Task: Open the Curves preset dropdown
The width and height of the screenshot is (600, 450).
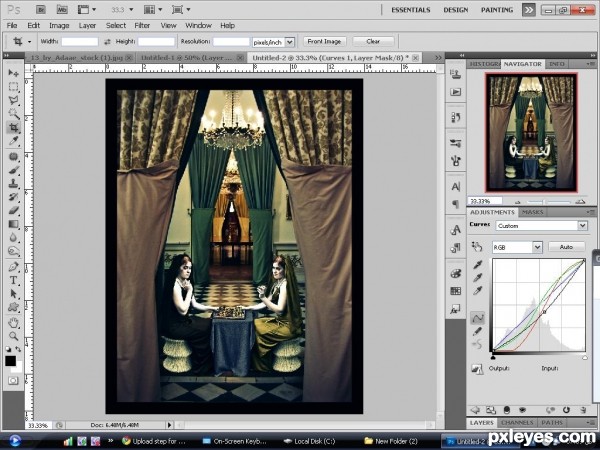Action: coord(582,226)
